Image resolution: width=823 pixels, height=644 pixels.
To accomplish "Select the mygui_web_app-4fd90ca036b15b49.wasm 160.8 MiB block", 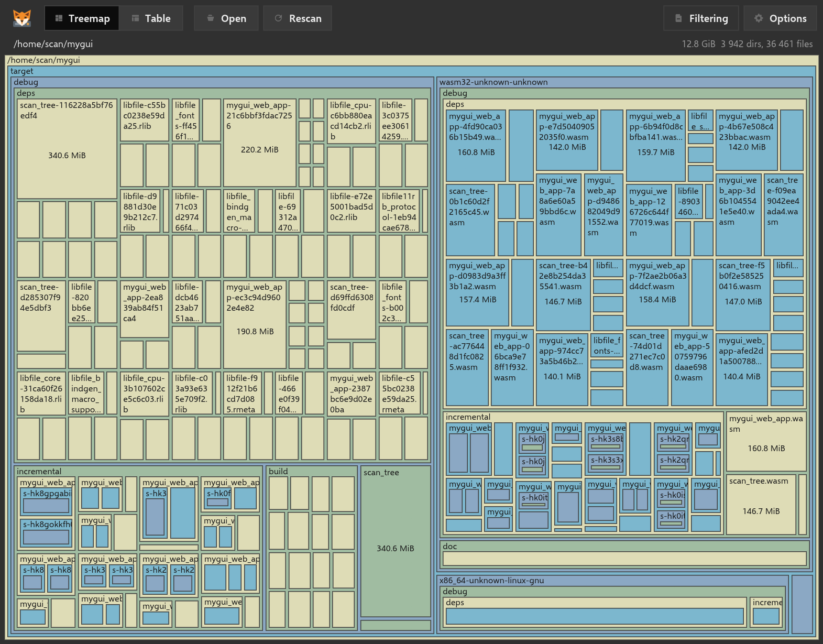I will click(476, 145).
